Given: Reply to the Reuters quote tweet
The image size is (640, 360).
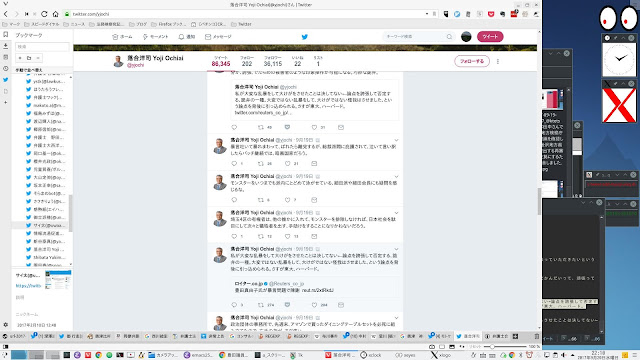Looking at the screenshot, I should pos(234,305).
